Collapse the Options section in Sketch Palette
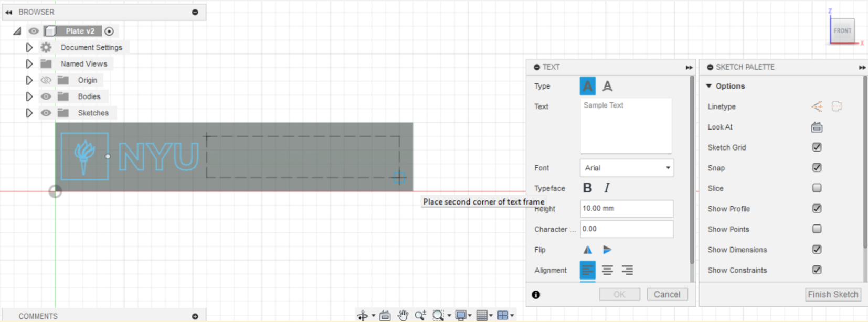 click(x=709, y=86)
